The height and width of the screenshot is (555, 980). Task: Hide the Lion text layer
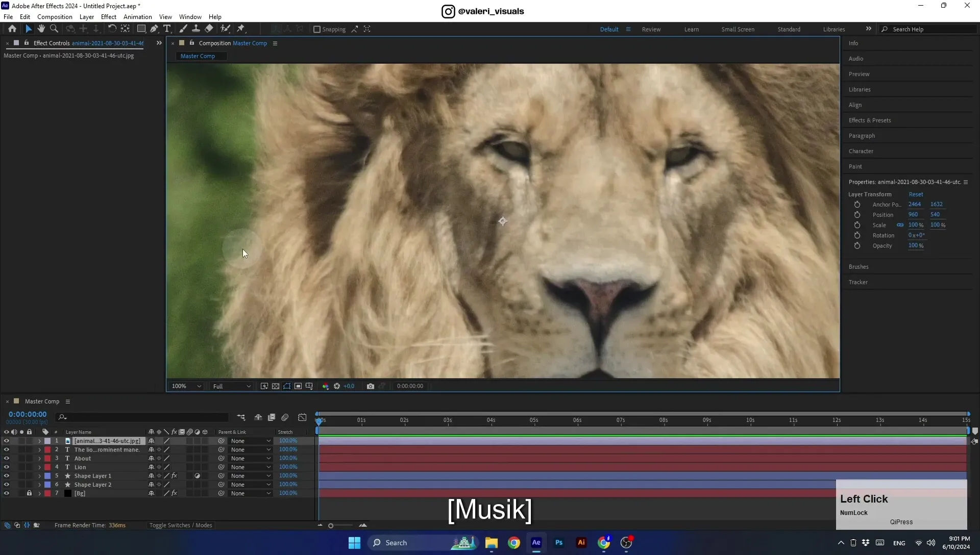click(6, 467)
